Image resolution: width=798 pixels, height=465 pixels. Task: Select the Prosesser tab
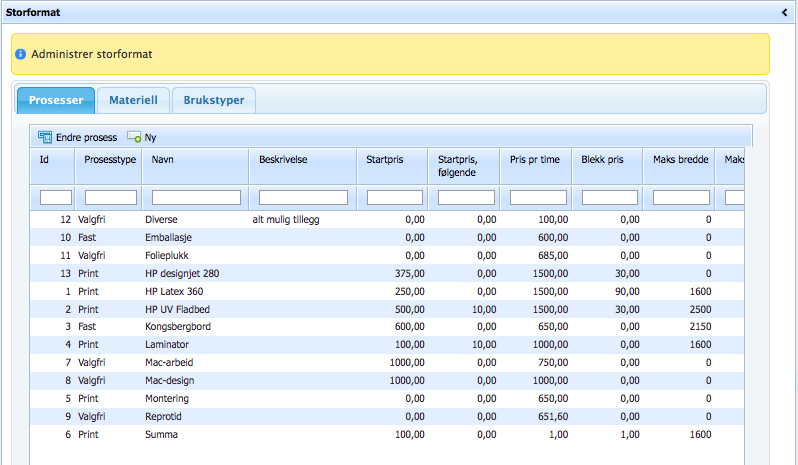pyautogui.click(x=56, y=100)
